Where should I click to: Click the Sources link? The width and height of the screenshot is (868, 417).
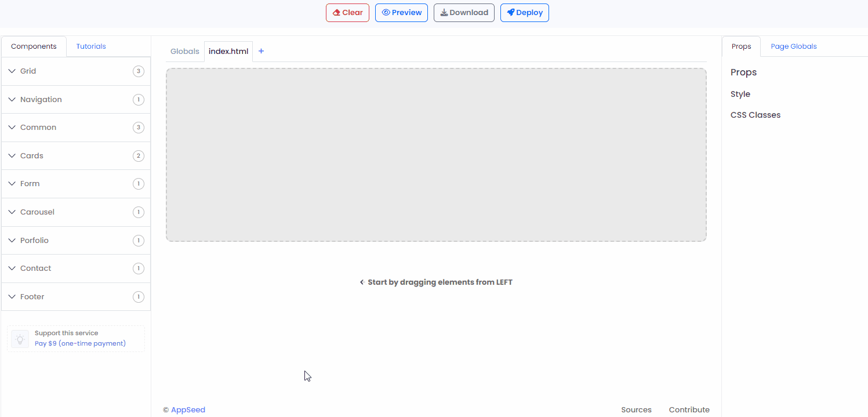coord(636,409)
